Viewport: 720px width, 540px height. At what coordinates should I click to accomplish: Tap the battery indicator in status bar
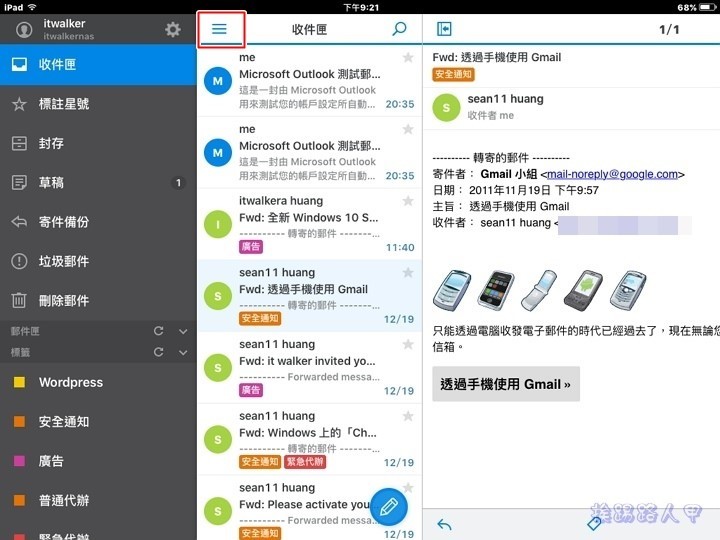(708, 7)
